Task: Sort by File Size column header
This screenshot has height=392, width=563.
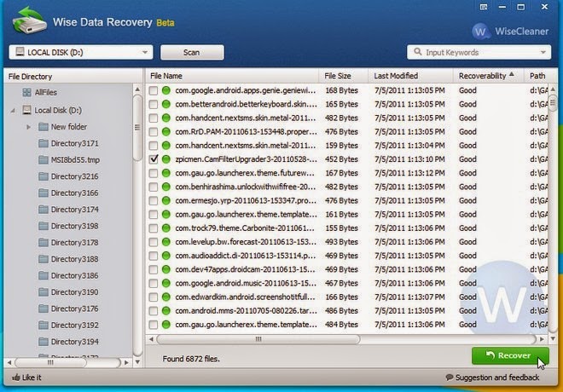Action: tap(344, 76)
